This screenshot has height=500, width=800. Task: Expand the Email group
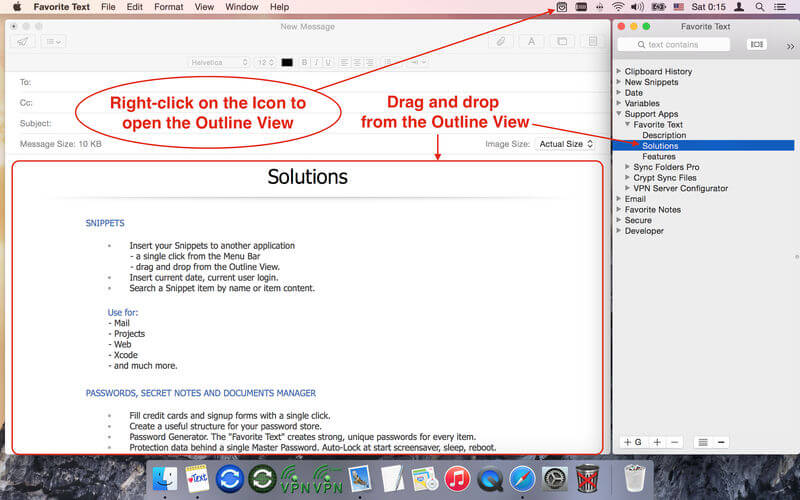pyautogui.click(x=618, y=199)
